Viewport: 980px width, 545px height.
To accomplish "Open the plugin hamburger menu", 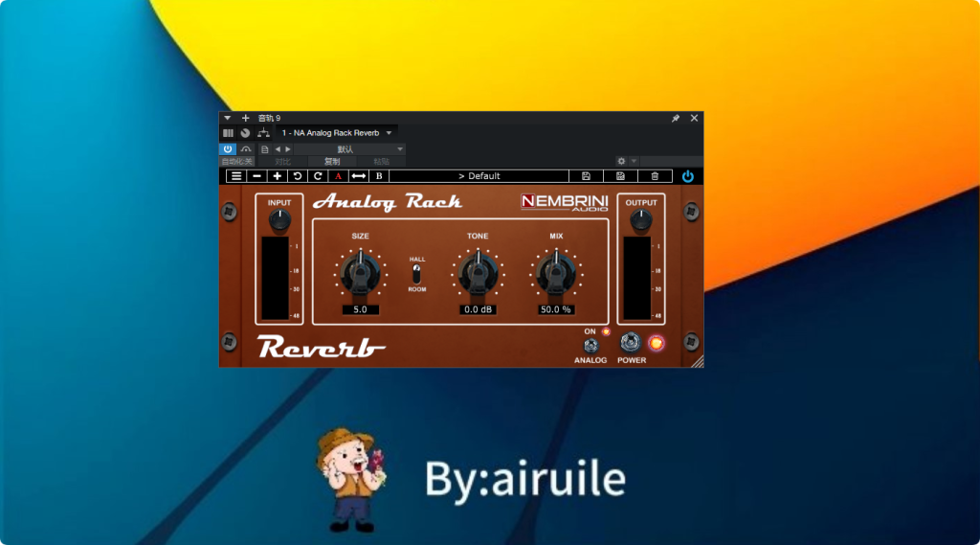I will point(236,176).
